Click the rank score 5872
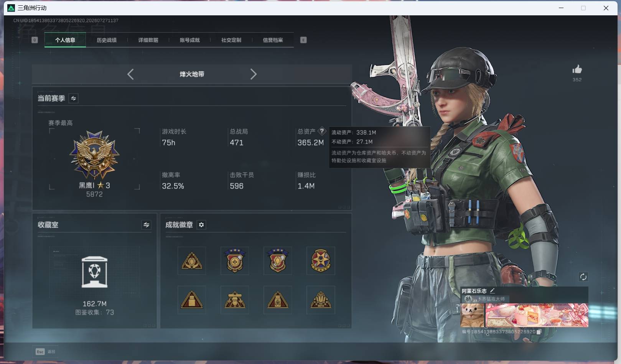The width and height of the screenshot is (621, 364). (94, 194)
